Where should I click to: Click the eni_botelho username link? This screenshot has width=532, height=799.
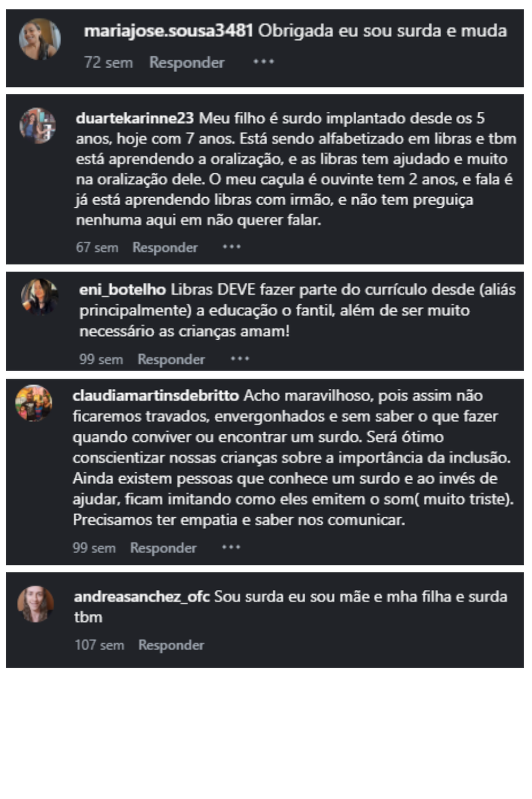(122, 290)
